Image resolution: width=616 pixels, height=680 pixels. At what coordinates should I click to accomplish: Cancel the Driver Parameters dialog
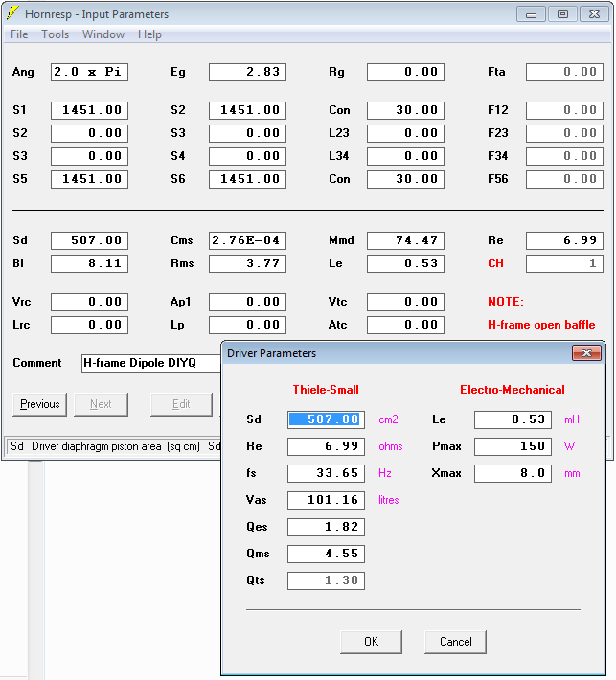[x=455, y=642]
